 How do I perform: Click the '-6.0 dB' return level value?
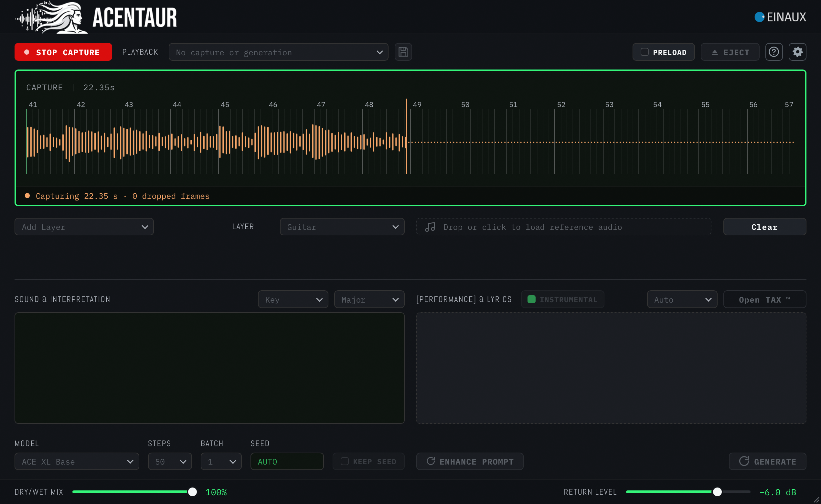777,492
